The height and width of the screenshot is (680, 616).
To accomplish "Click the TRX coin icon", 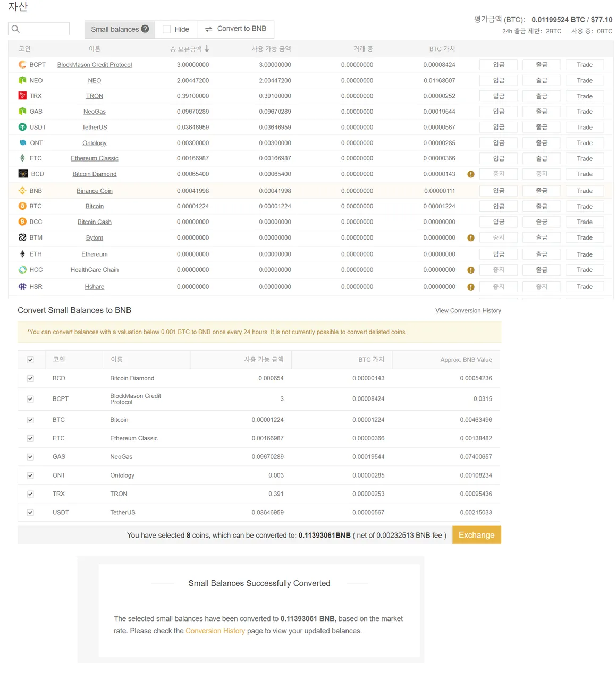I will 22,96.
